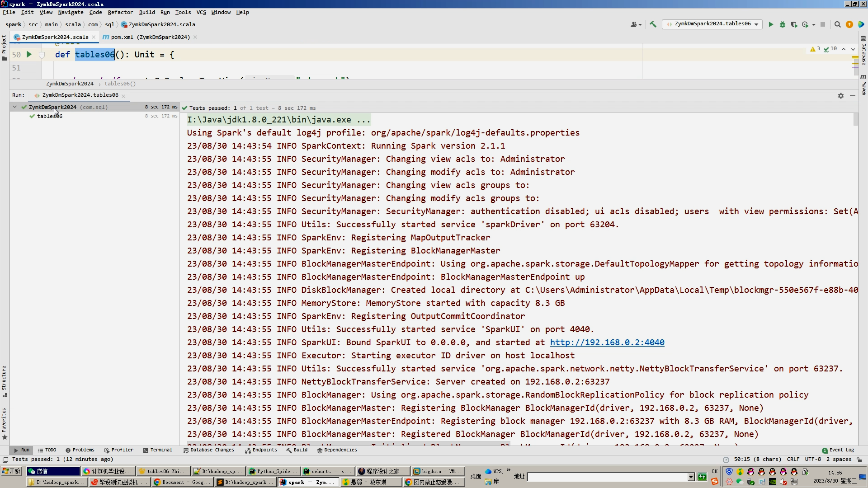This screenshot has height=488, width=868.
Task: Click the gutter run arrow at line 50
Action: point(29,55)
